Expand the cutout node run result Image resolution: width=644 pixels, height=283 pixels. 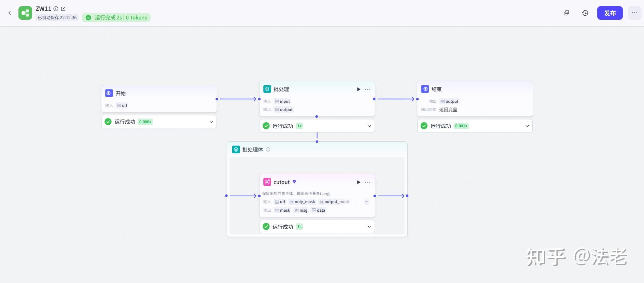coord(369,227)
